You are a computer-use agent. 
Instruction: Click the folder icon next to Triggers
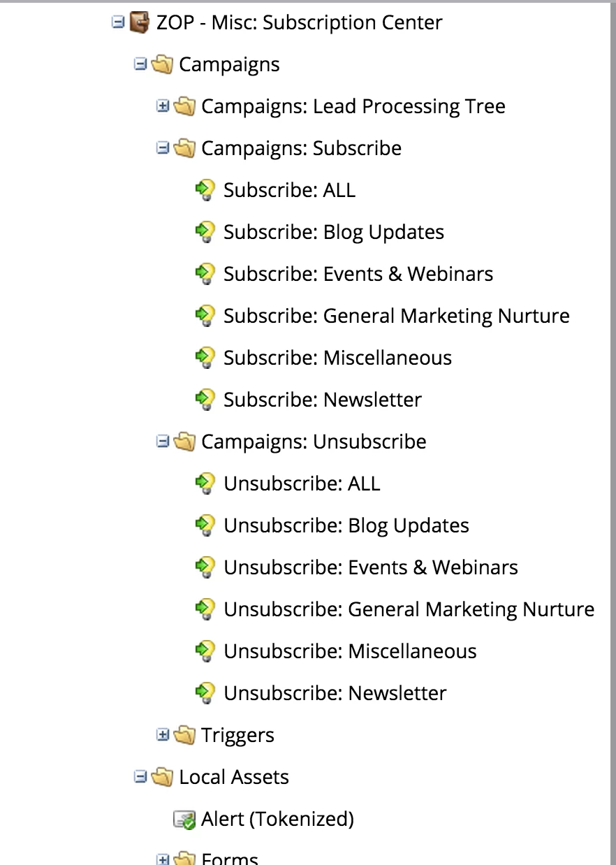click(x=184, y=735)
